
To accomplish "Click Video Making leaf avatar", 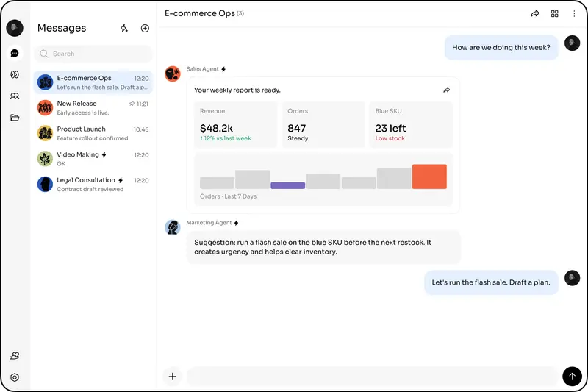I will point(45,159).
